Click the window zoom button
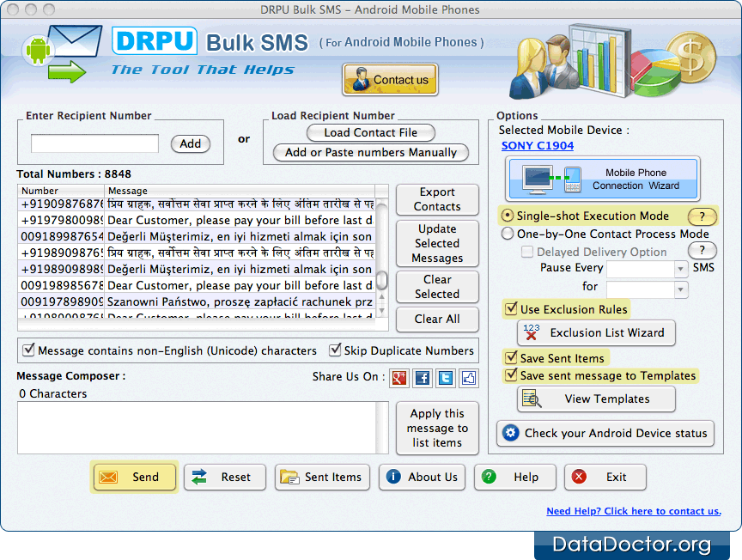The height and width of the screenshot is (560, 742). click(x=49, y=9)
